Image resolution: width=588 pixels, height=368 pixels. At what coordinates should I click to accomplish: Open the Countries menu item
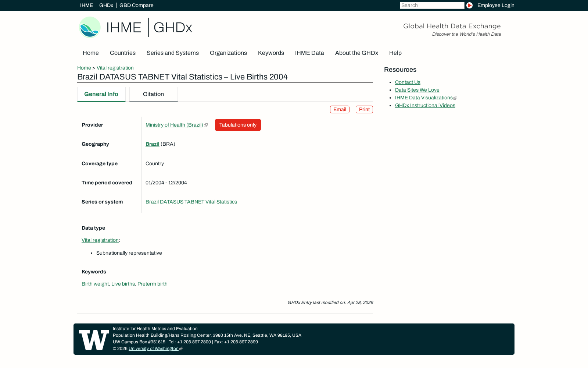pos(123,53)
